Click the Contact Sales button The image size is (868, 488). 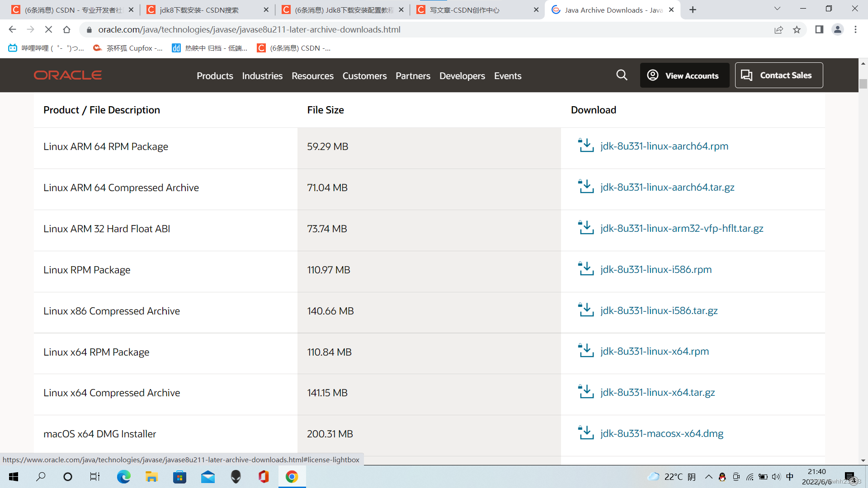(779, 75)
